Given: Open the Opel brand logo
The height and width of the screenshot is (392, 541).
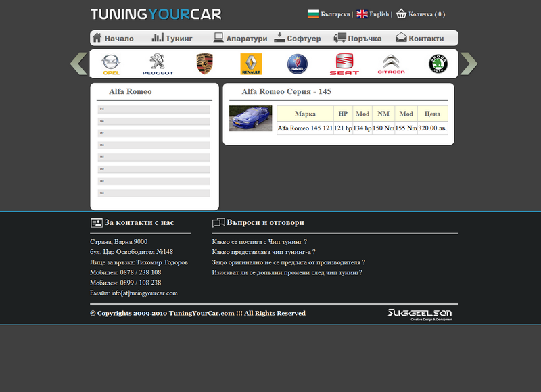Looking at the screenshot, I should (x=111, y=64).
